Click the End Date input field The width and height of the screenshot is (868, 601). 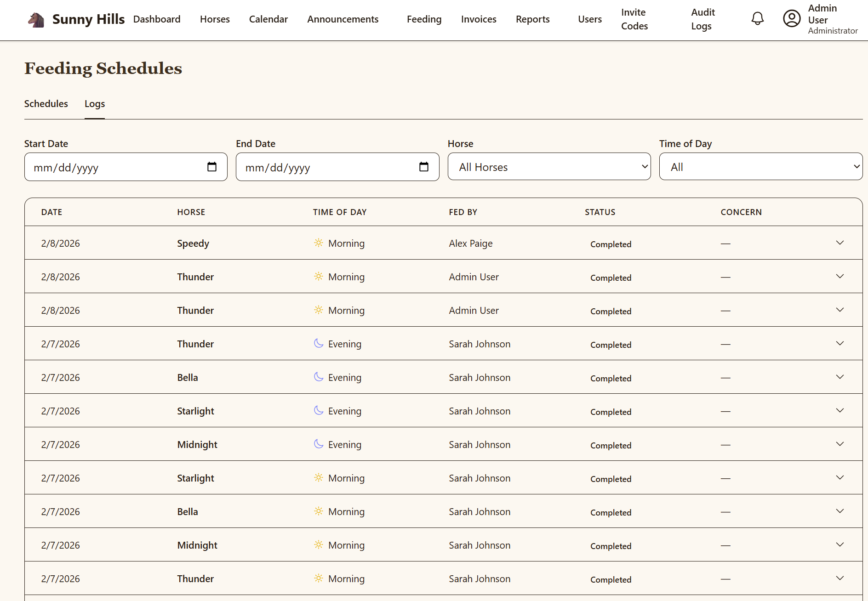pos(337,167)
